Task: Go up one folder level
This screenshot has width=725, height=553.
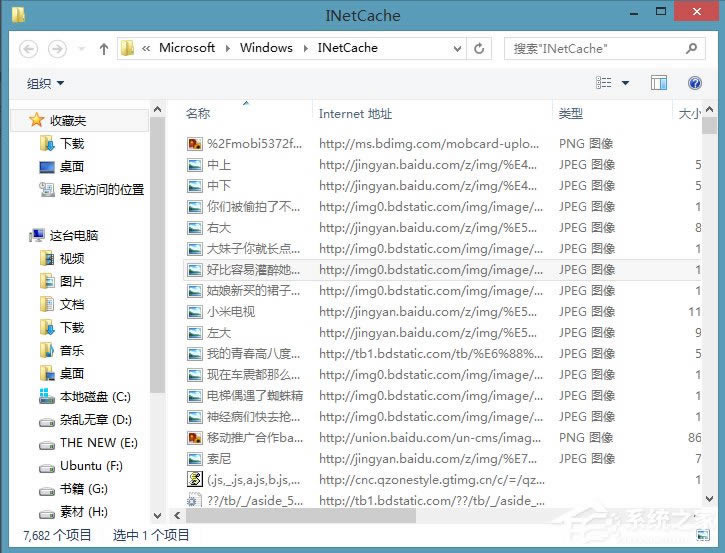Action: tap(104, 49)
